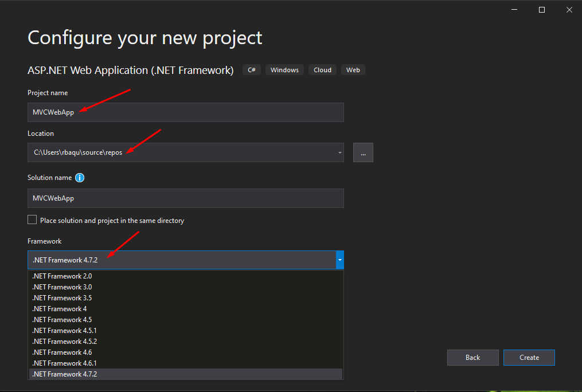Select .NET Framework 4.6 option
582x392 pixels.
coord(186,352)
